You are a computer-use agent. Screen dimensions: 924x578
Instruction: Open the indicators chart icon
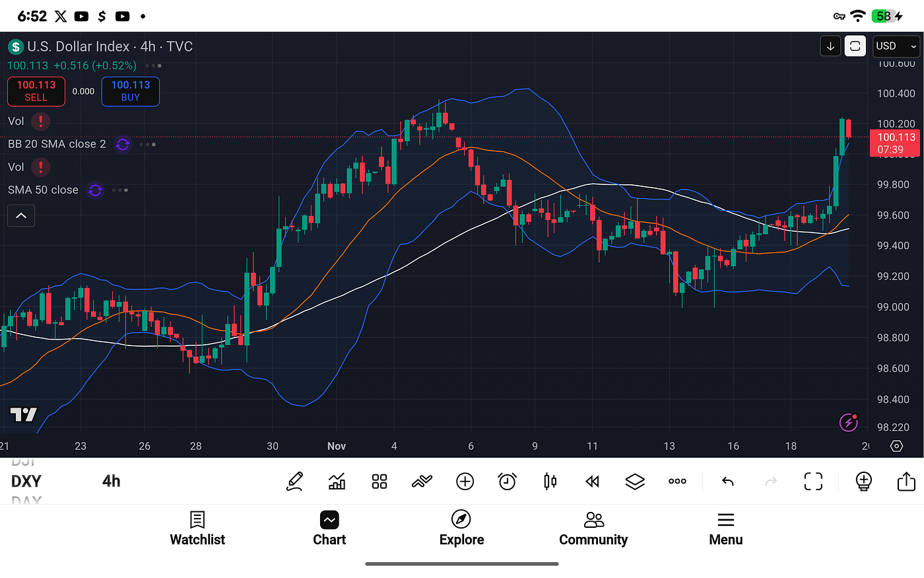coord(337,481)
